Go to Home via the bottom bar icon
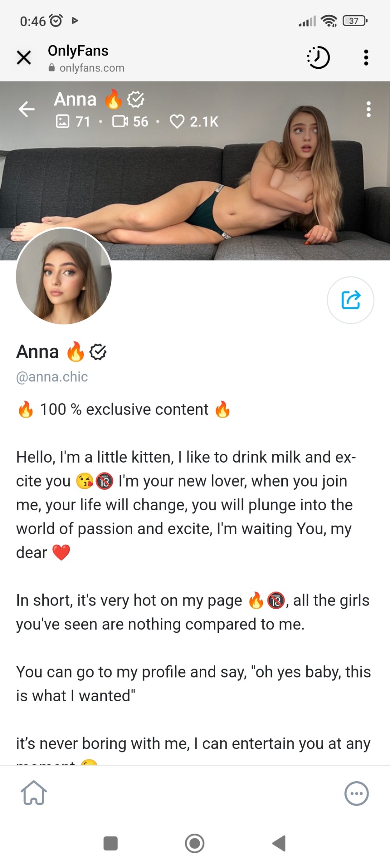Screen dimensions: 390x868 pyautogui.click(x=34, y=793)
